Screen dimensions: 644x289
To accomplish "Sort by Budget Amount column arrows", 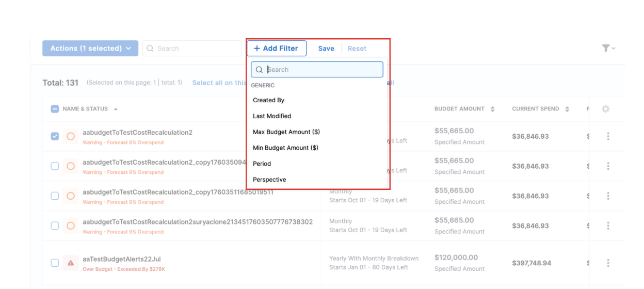I will pyautogui.click(x=492, y=109).
